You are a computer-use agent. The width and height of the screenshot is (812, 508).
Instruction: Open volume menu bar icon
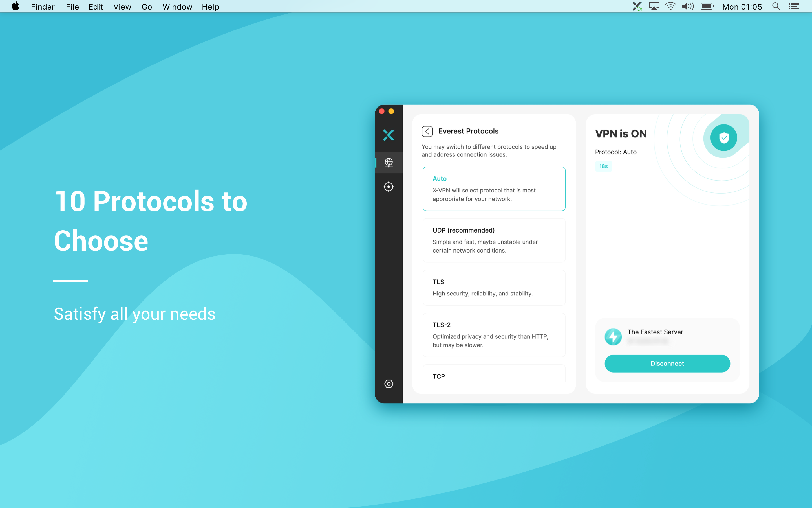point(687,6)
